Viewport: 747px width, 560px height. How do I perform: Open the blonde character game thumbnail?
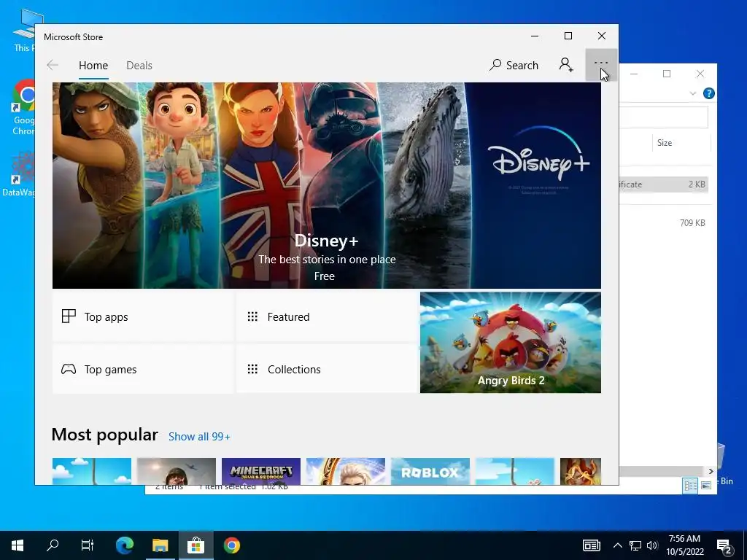(x=345, y=472)
